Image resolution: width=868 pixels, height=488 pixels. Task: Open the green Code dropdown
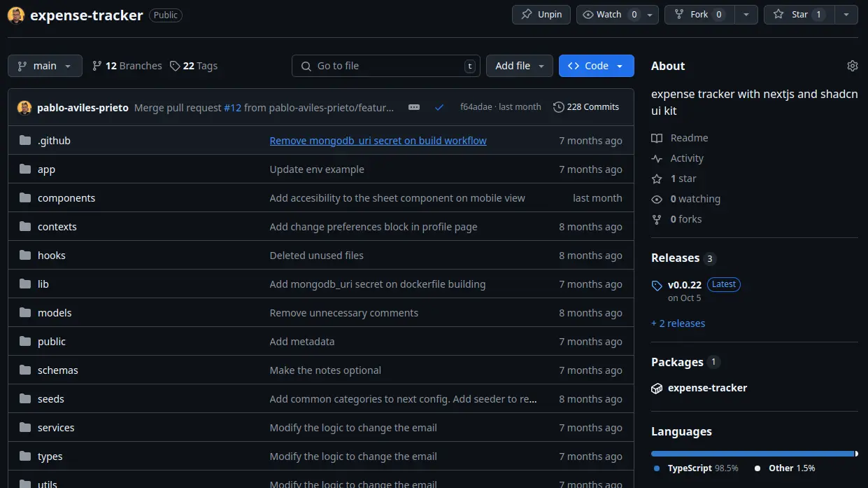point(596,66)
